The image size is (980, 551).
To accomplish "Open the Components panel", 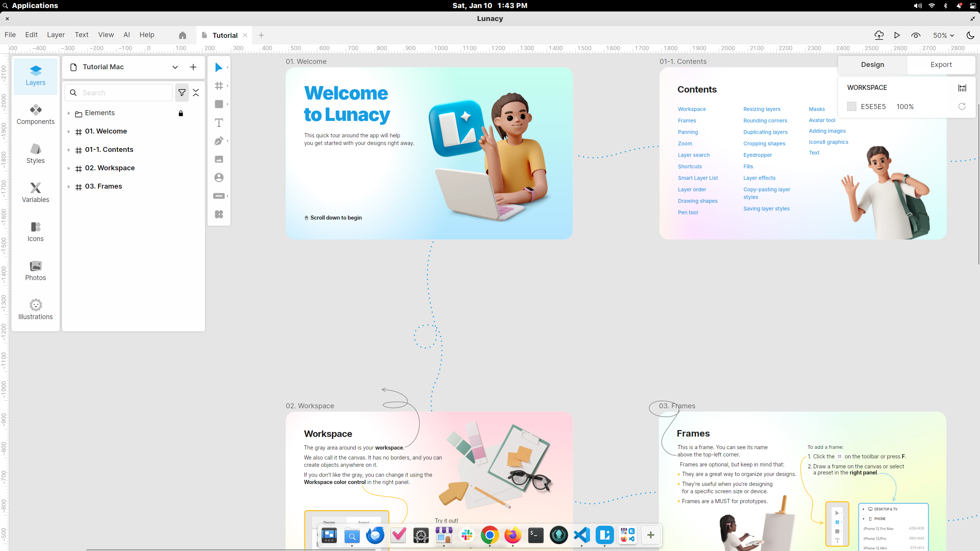I will click(35, 114).
